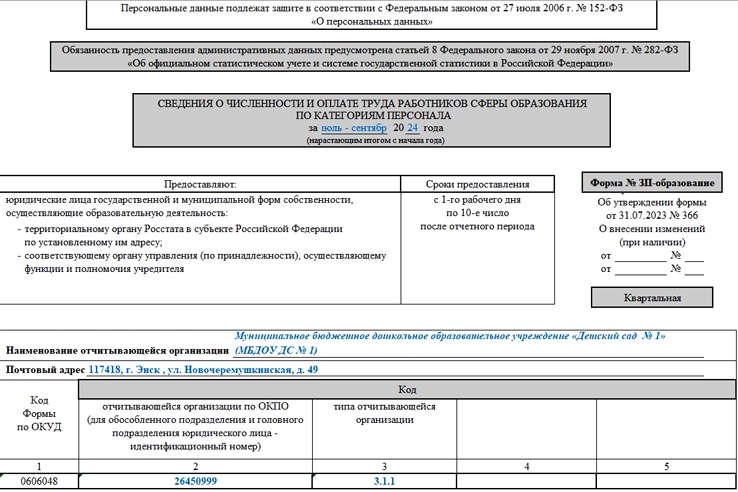Click the "Сроки предоставления" column header
This screenshot has height=492, width=738.
pos(477,184)
